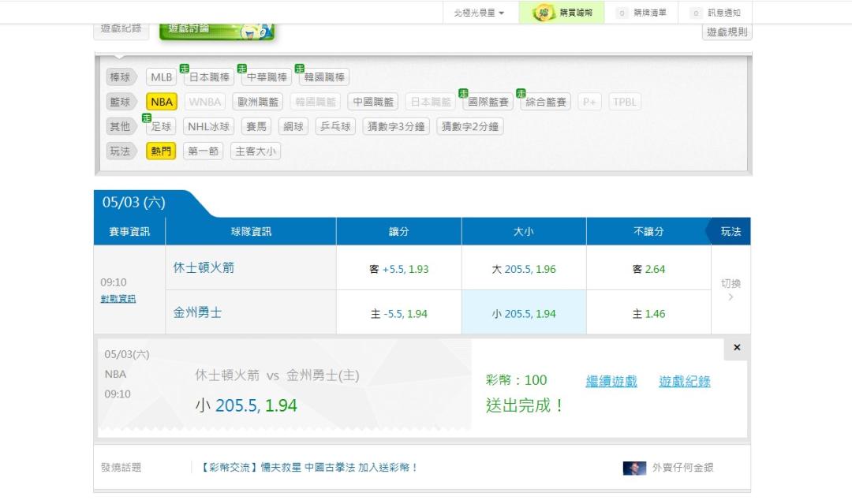This screenshot has height=504, width=852.
Task: Click the TPBL league filter
Action: [x=625, y=102]
